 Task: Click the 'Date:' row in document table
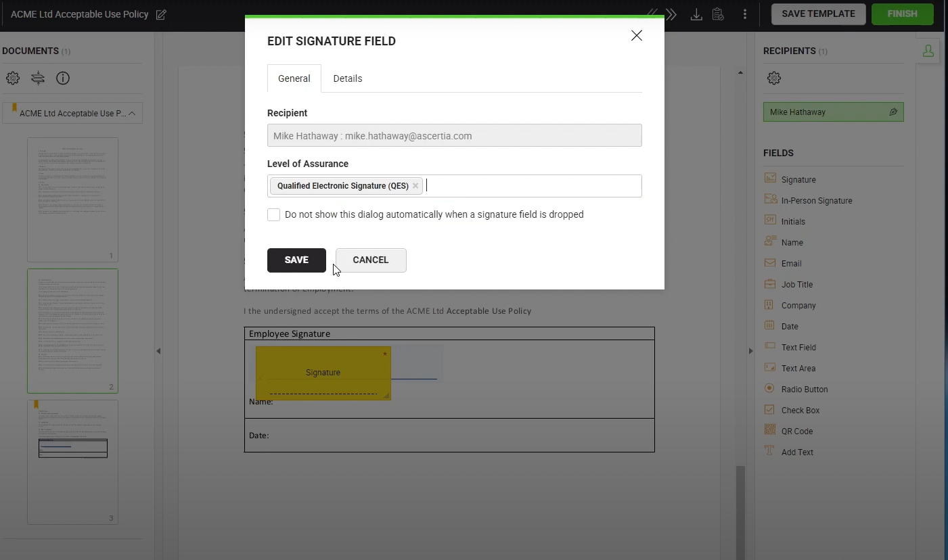coord(449,435)
